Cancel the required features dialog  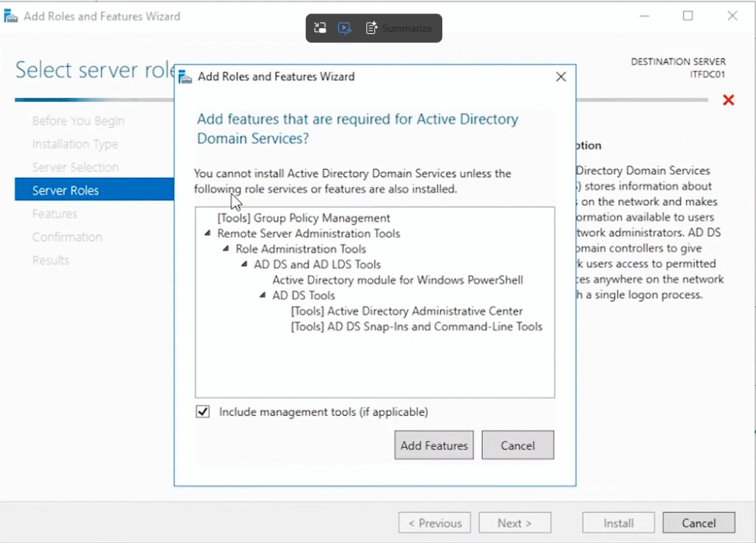tap(518, 445)
